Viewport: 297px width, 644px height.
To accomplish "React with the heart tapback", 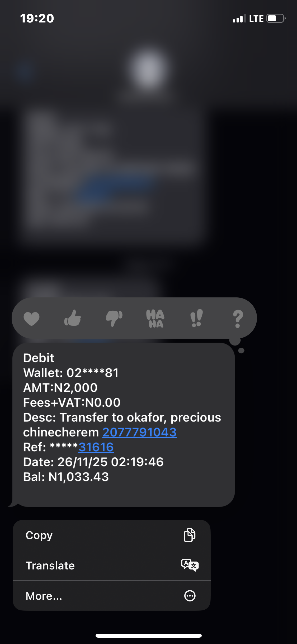I will [x=31, y=318].
